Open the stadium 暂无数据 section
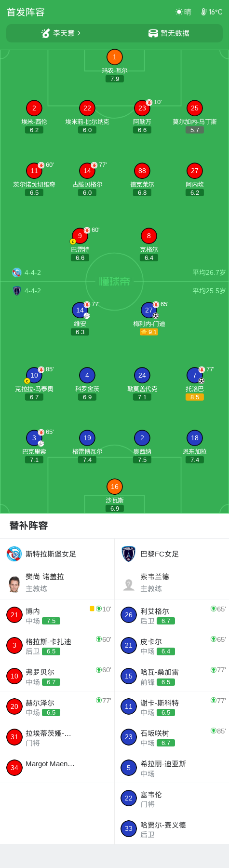This screenshot has width=229, height=868. pyautogui.click(x=169, y=33)
